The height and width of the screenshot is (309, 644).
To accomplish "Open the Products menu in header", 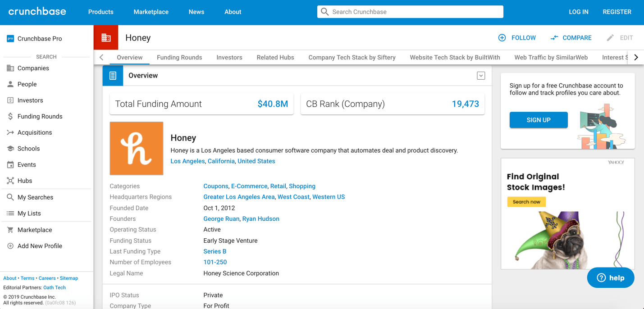I will click(100, 12).
